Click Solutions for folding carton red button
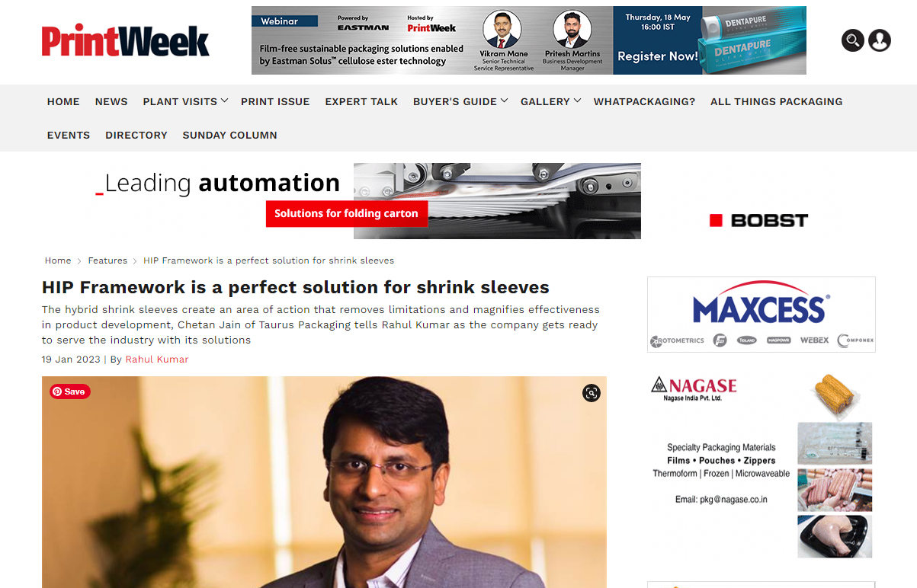 point(347,213)
